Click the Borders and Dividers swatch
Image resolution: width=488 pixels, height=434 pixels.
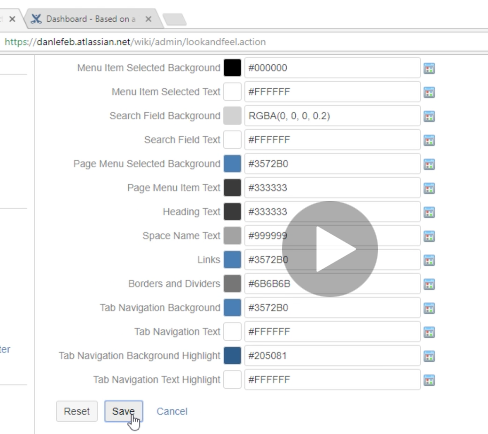232,284
